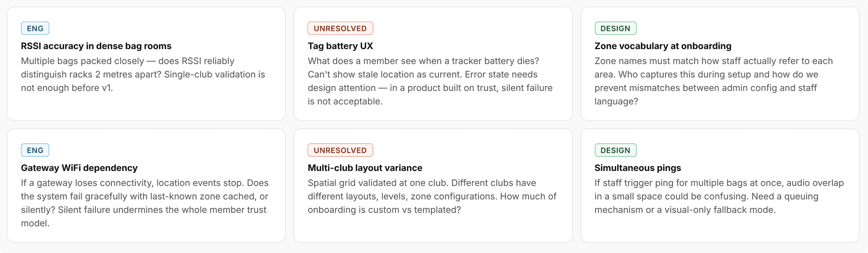Click the UNRESOLVED tag above Multi-club layout variance
The width and height of the screenshot is (868, 253).
340,150
